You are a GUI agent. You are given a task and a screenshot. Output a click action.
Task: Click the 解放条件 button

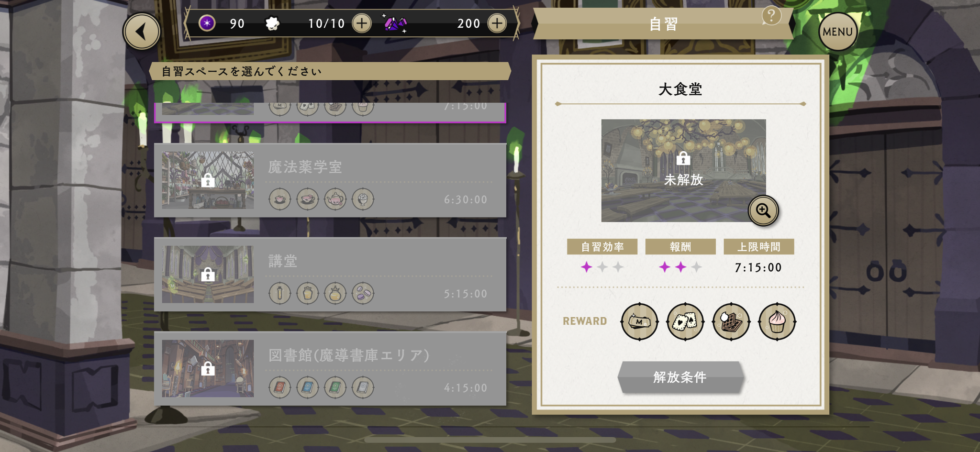pos(680,377)
